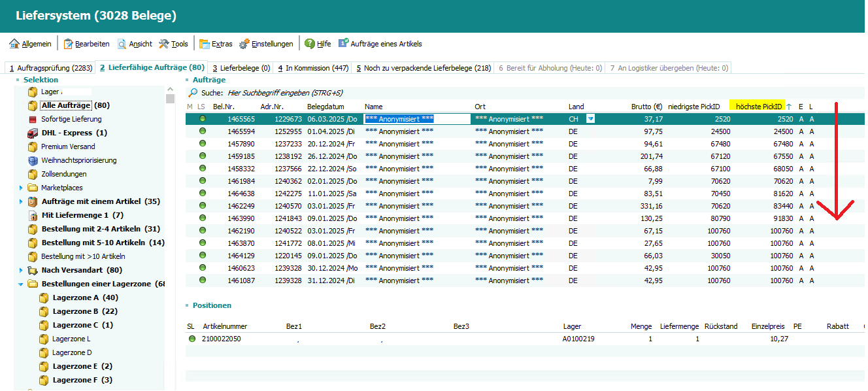The width and height of the screenshot is (868, 391).
Task: Open Aufträge eines Artikels icon
Action: [x=343, y=44]
